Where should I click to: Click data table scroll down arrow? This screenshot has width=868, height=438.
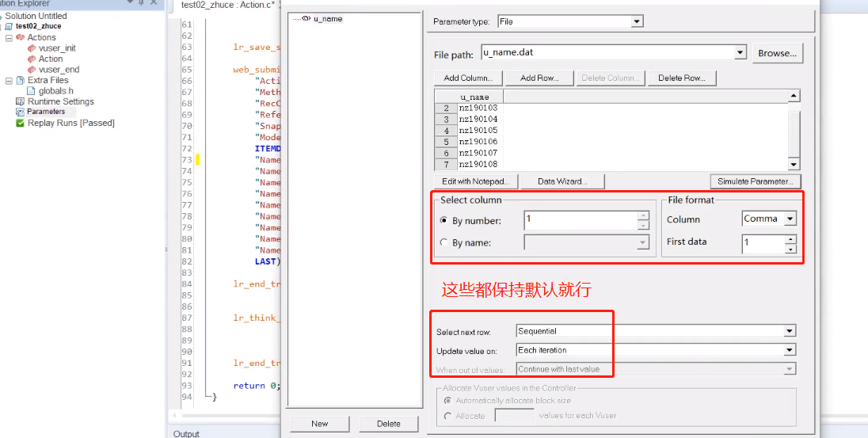[x=794, y=165]
